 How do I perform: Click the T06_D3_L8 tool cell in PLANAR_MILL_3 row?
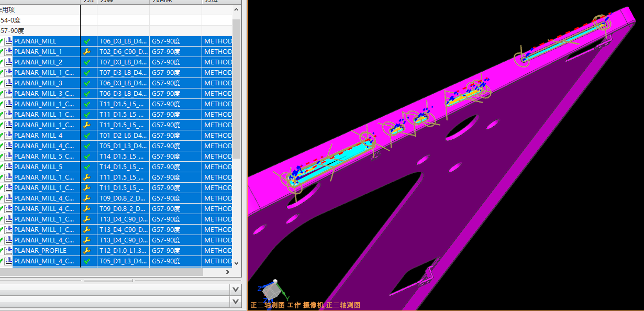[x=123, y=83]
